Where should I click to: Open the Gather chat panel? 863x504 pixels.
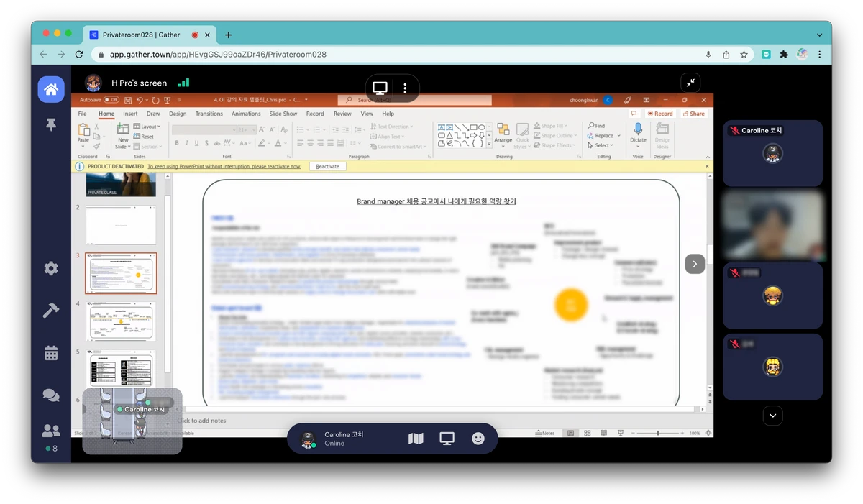click(x=51, y=395)
